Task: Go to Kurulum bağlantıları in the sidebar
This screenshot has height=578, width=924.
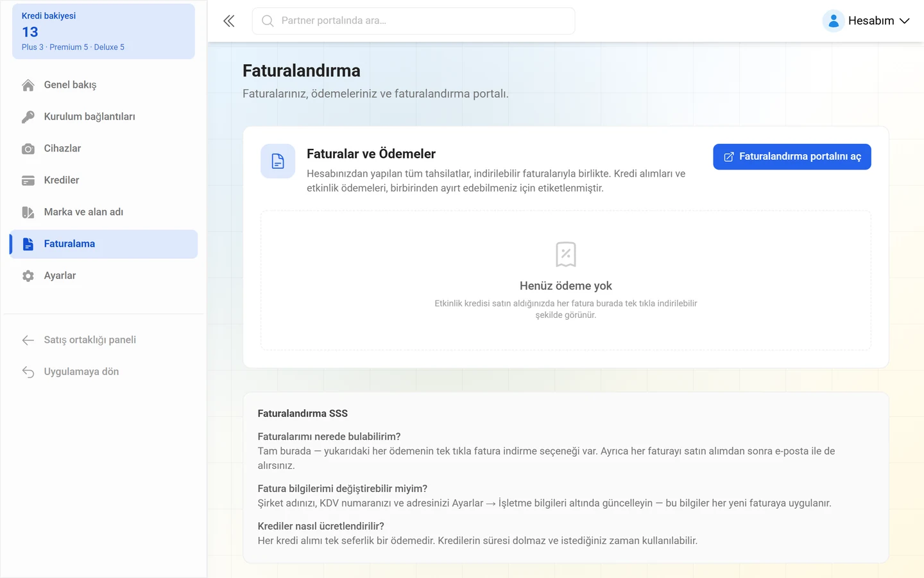Action: (x=103, y=117)
